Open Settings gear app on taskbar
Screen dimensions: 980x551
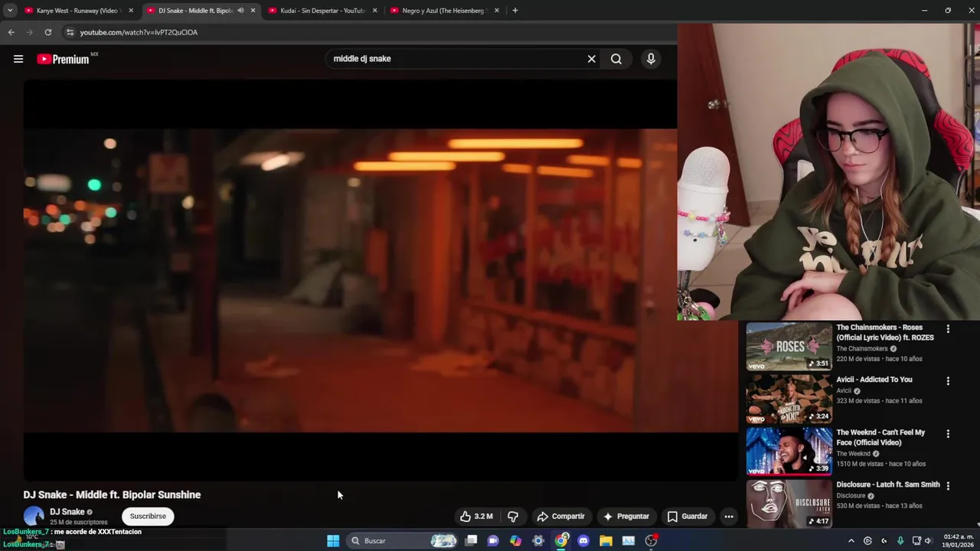(x=538, y=541)
